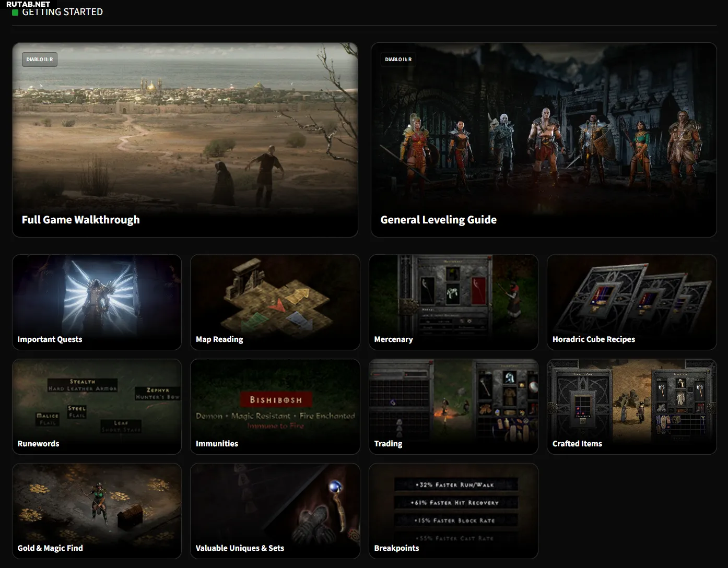Click the Horadric Cube Recipes label text
This screenshot has width=728, height=568.
[593, 339]
